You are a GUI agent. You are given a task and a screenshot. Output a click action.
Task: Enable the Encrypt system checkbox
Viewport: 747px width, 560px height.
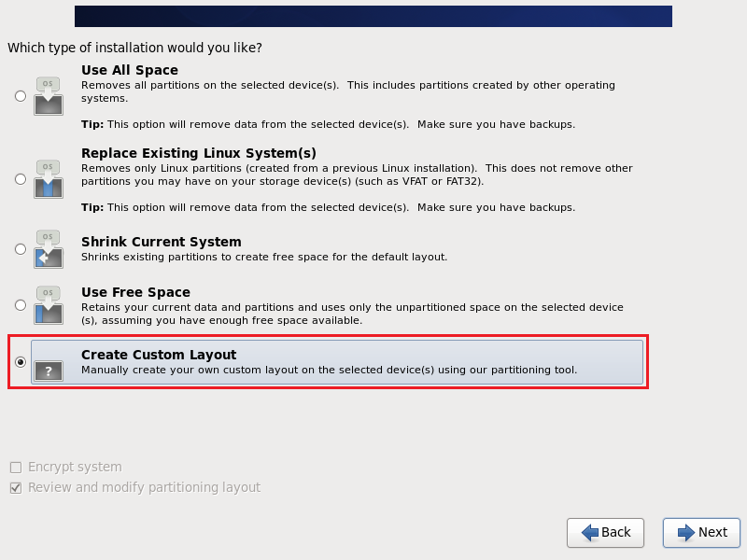coord(15,467)
